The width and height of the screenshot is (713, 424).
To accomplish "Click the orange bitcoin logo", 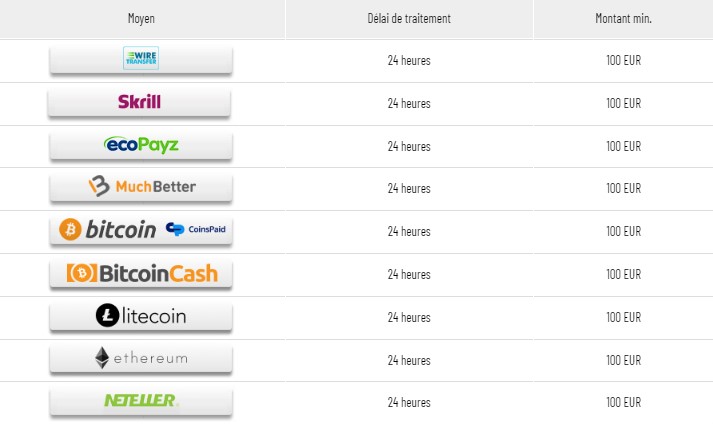I will tap(70, 229).
